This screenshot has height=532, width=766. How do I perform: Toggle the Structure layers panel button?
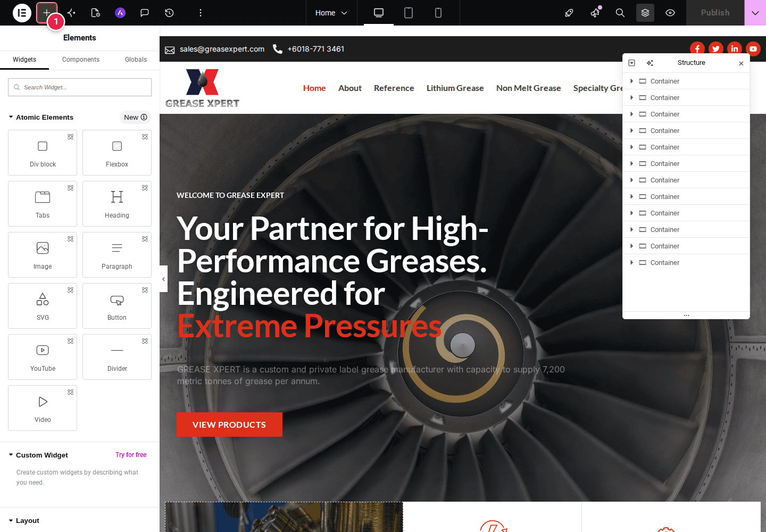[645, 13]
